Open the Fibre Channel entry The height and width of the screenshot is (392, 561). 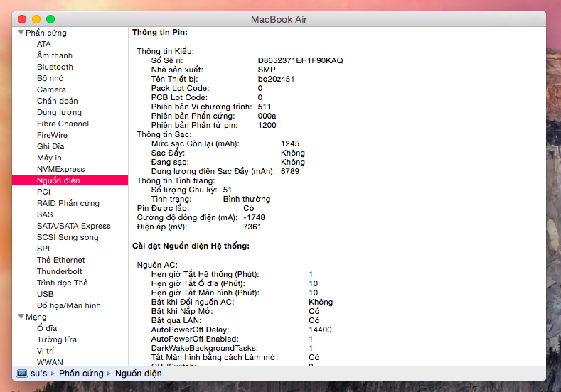click(63, 124)
